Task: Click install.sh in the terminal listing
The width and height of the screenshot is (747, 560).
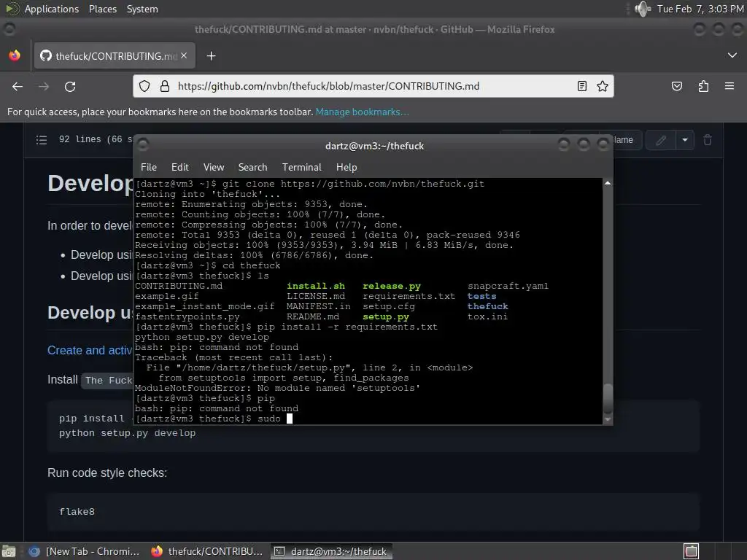Action: point(315,286)
